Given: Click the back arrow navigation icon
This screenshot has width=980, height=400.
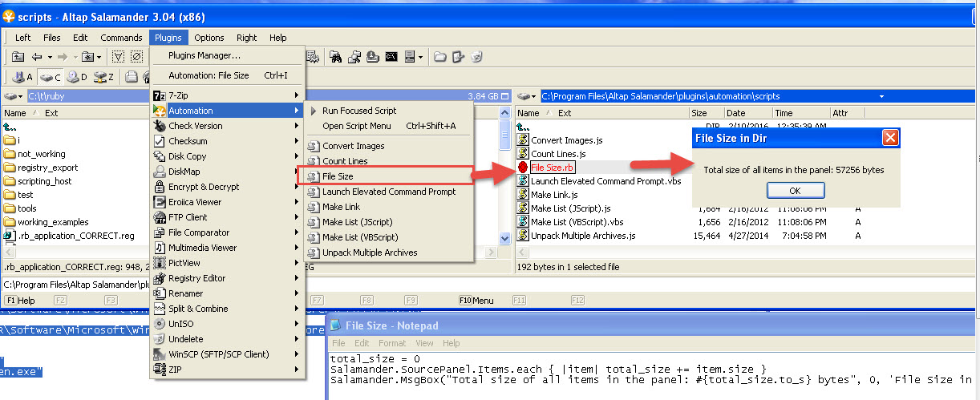Looking at the screenshot, I should pyautogui.click(x=37, y=57).
